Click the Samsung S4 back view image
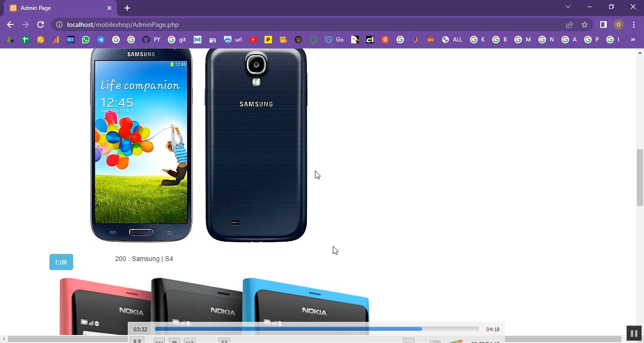Image resolution: width=644 pixels, height=343 pixels. pos(256,145)
